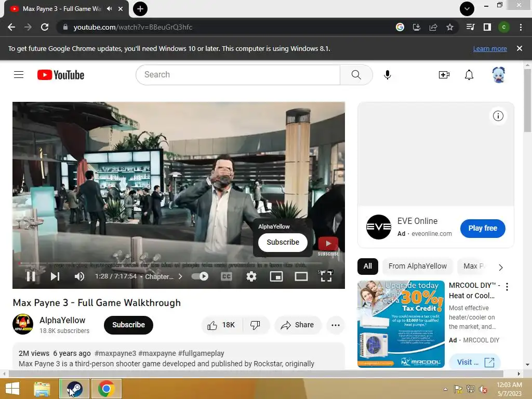Dismiss the Chrome update infobar
The height and width of the screenshot is (399, 532).
coord(519,48)
